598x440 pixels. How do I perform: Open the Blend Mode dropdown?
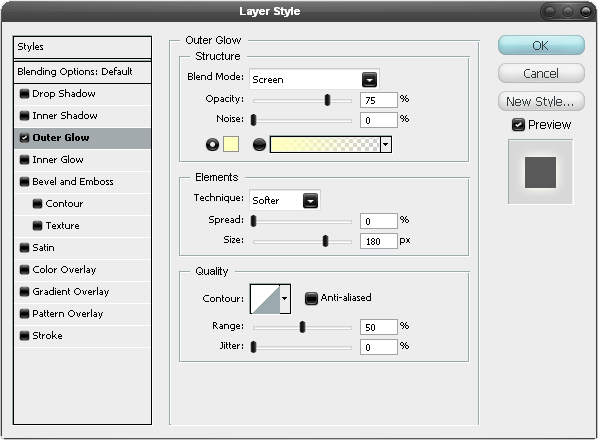(x=314, y=79)
